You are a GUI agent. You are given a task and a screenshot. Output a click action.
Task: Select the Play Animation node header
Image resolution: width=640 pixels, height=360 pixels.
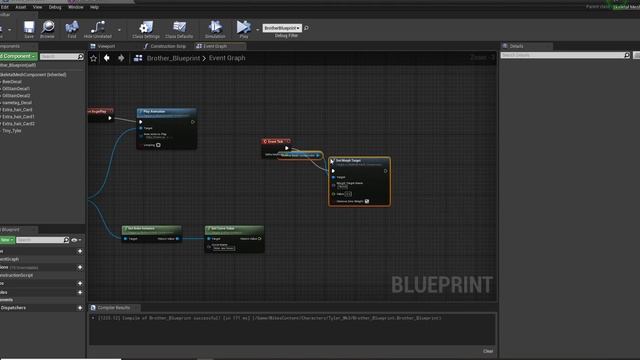tap(167, 112)
